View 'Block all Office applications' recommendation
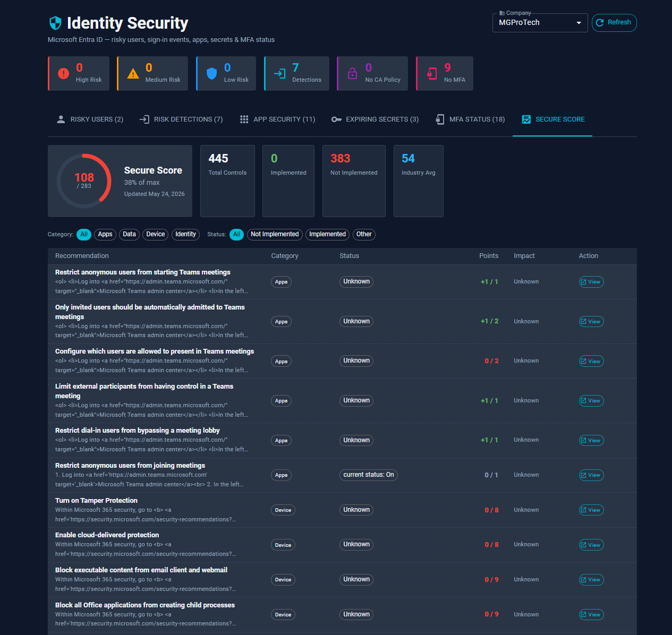 [x=591, y=615]
